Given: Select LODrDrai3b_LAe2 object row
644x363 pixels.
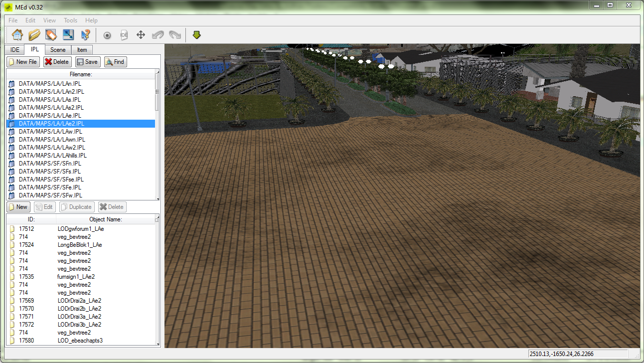Looking at the screenshot, I should (81, 325).
